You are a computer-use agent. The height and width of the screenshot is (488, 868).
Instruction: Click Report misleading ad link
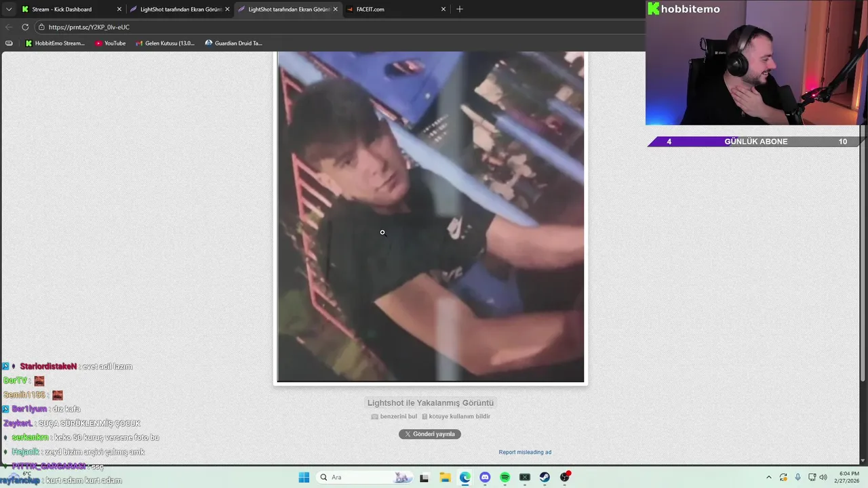coord(525,452)
